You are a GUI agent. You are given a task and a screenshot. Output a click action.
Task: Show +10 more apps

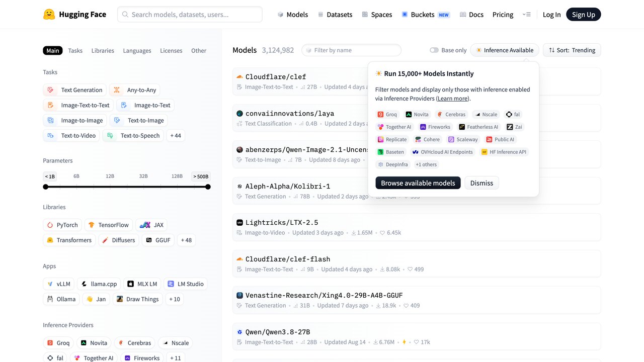[x=175, y=299]
